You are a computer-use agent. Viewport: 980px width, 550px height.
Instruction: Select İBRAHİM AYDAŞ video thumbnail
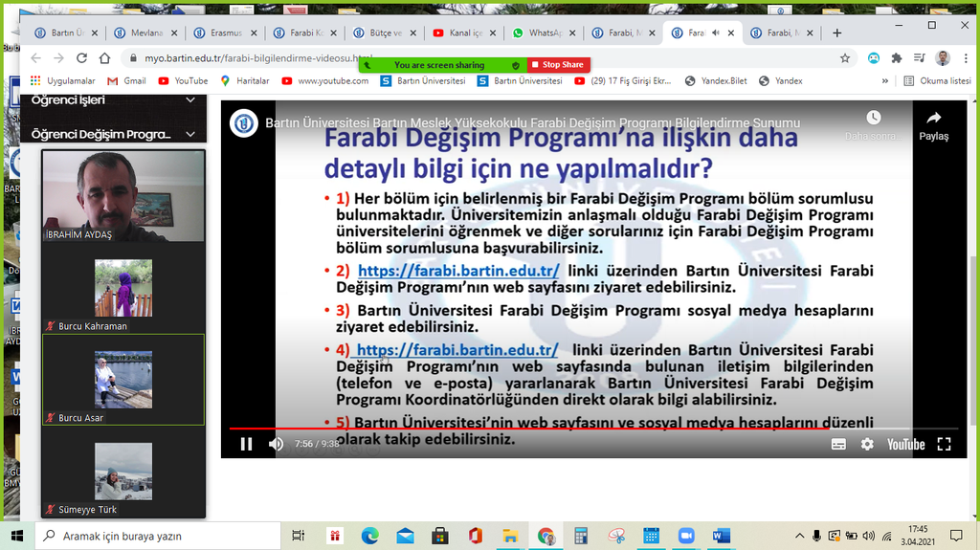click(x=123, y=196)
